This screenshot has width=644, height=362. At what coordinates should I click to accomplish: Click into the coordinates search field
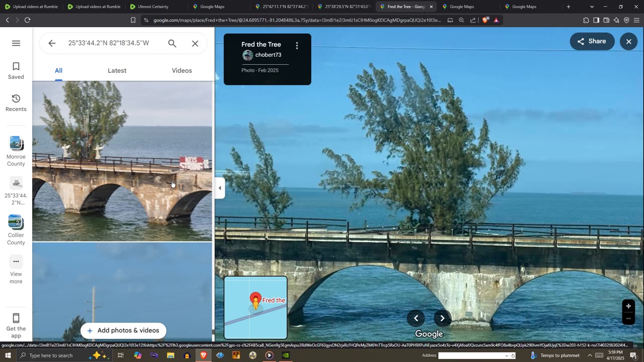[109, 43]
